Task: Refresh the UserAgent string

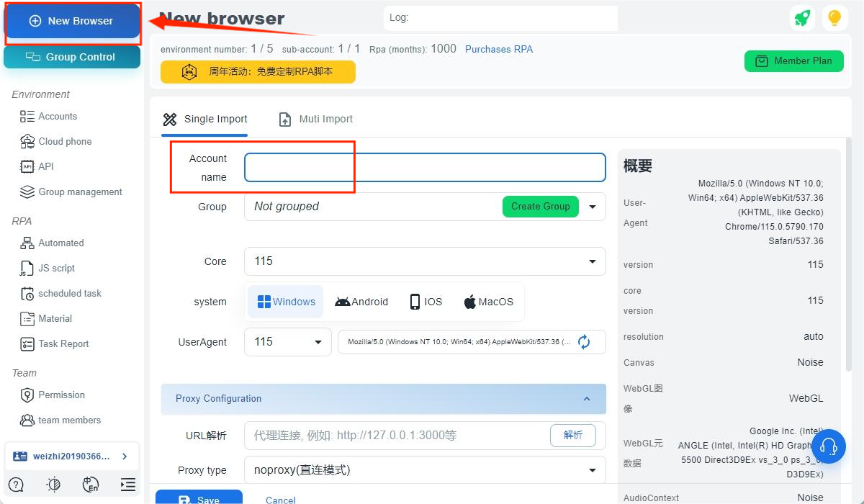Action: (584, 342)
